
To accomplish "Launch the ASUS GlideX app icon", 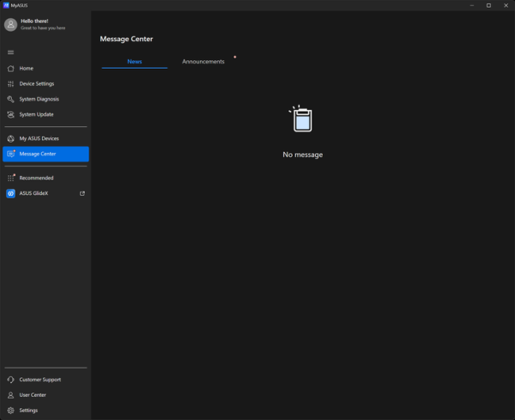I will (10, 193).
